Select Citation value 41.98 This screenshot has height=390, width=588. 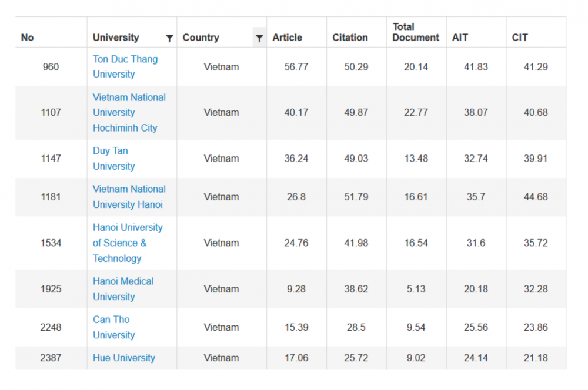pos(356,243)
